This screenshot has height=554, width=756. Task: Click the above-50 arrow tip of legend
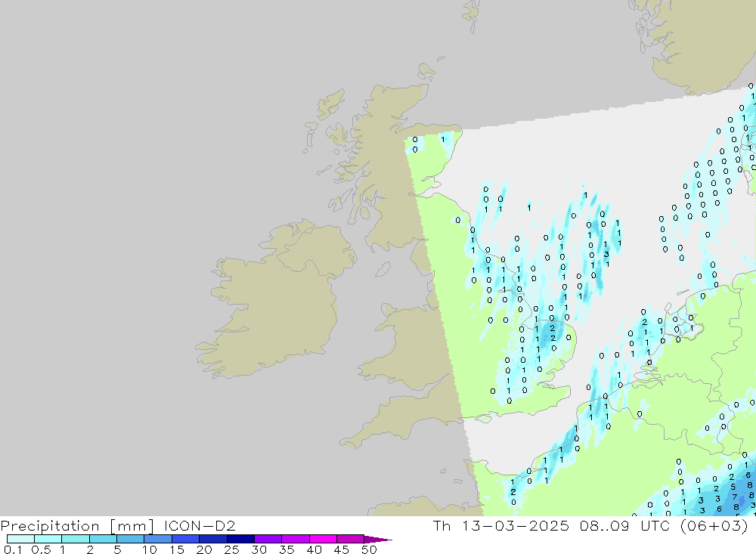point(378,539)
